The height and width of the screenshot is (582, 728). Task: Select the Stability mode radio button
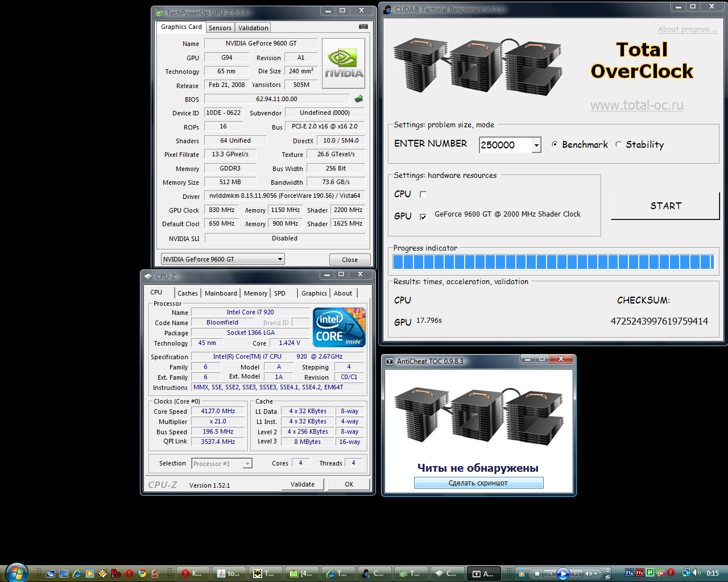click(618, 144)
